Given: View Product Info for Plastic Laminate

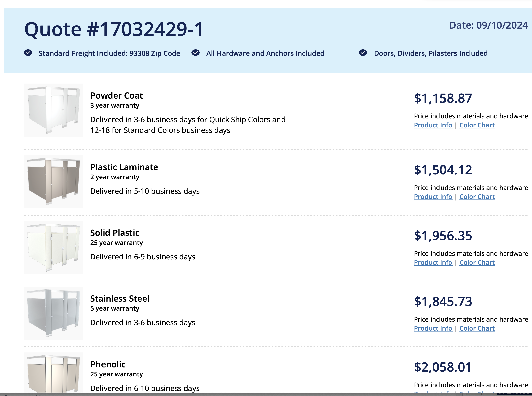Looking at the screenshot, I should tap(433, 197).
